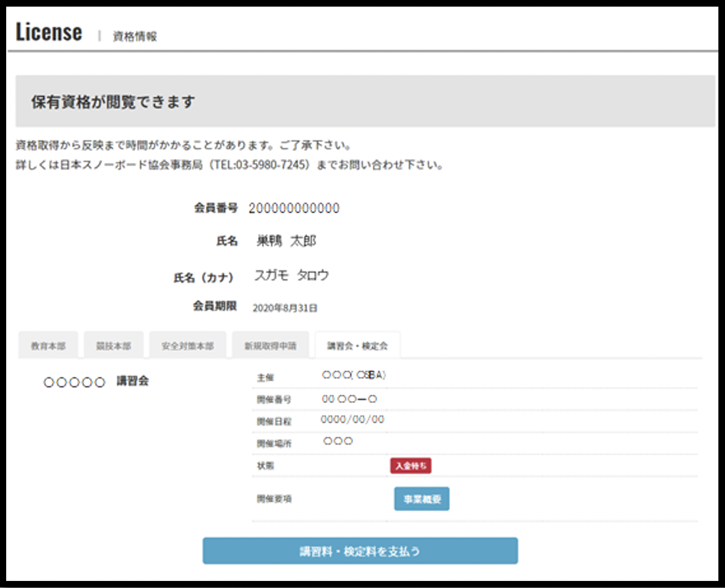
Task: Click the ○○○○○ 講習会 course title
Action: click(96, 381)
